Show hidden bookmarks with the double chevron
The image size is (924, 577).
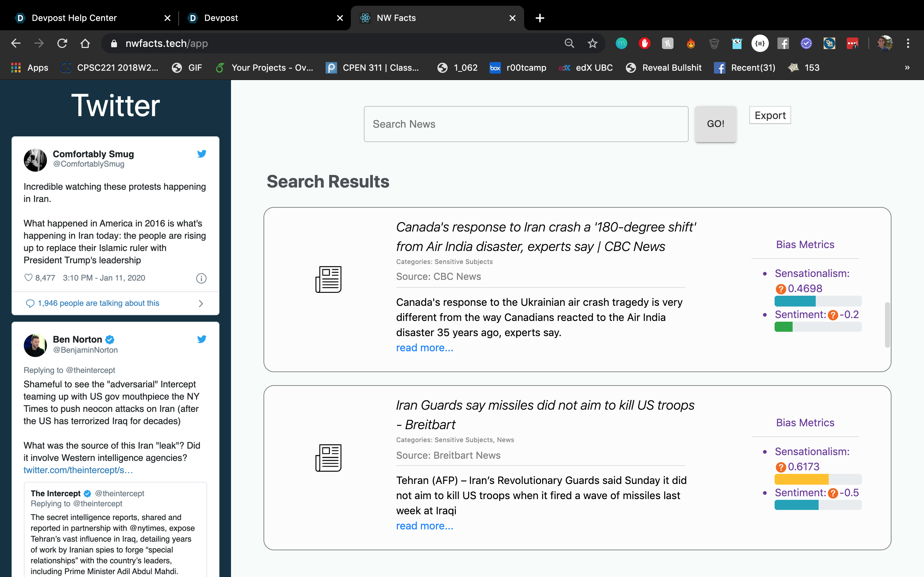coord(907,67)
